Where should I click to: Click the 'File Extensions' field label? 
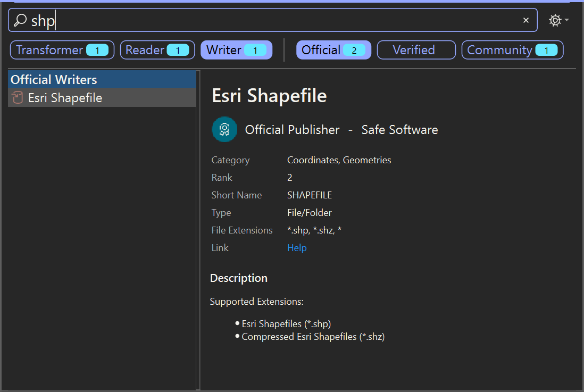pyautogui.click(x=242, y=230)
